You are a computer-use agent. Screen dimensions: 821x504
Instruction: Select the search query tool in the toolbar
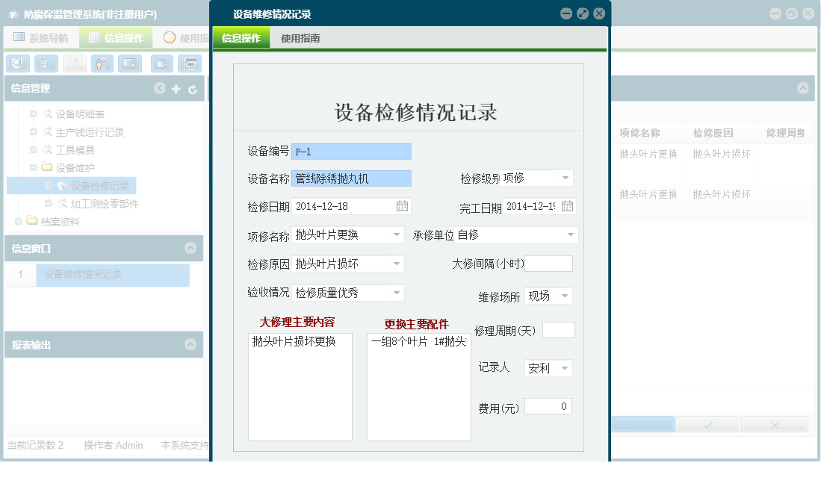click(x=17, y=63)
